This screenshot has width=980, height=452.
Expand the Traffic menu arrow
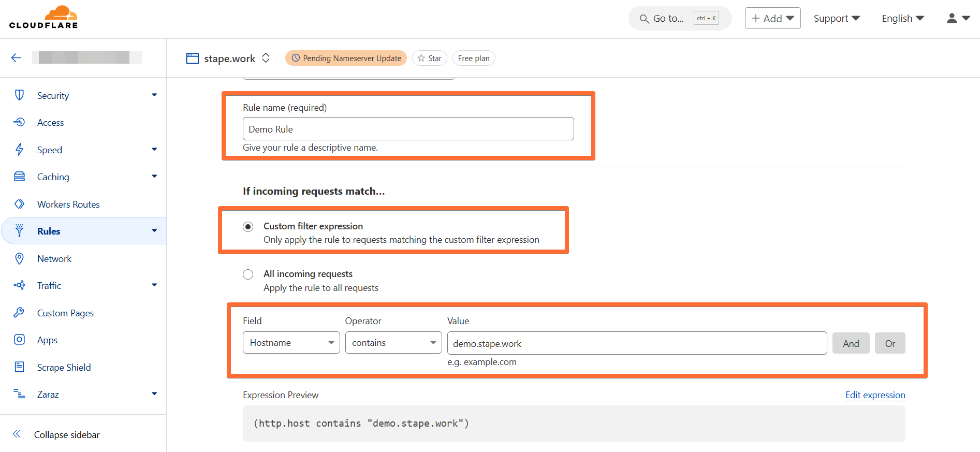pyautogui.click(x=154, y=285)
